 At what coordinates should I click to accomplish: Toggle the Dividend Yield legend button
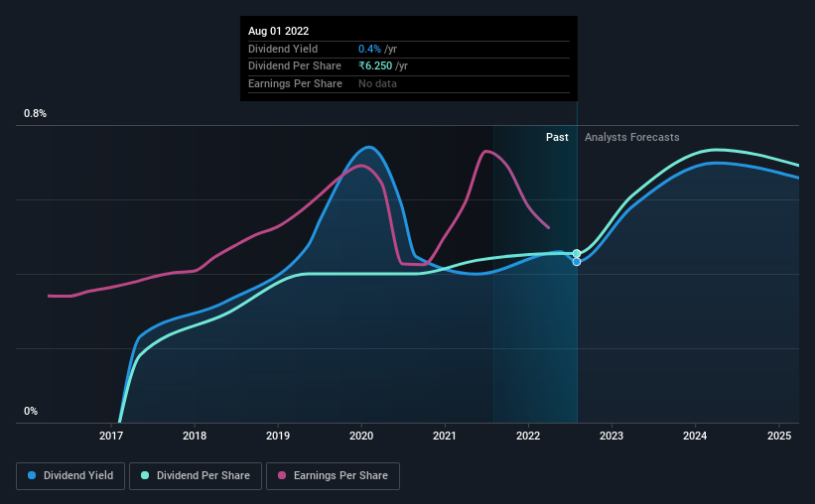click(70, 476)
